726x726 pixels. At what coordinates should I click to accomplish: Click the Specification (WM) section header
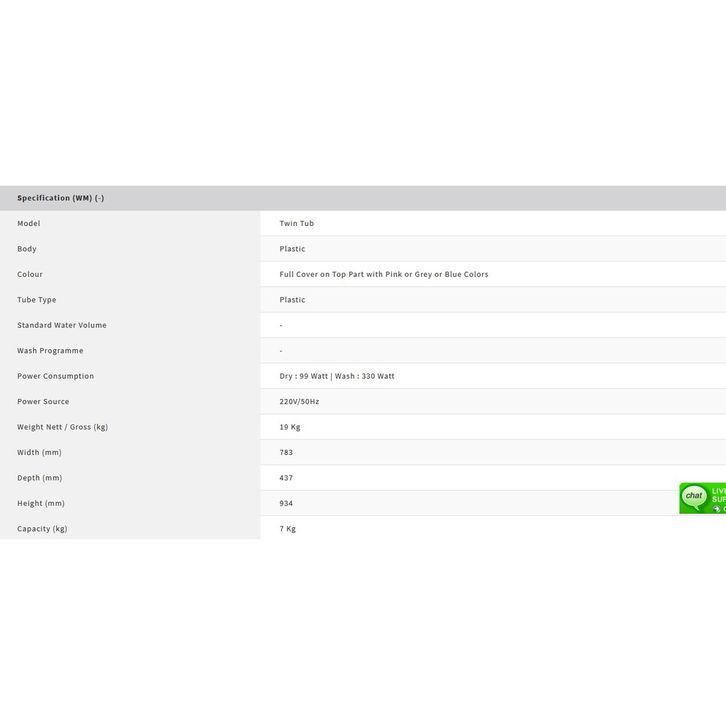pos(61,198)
